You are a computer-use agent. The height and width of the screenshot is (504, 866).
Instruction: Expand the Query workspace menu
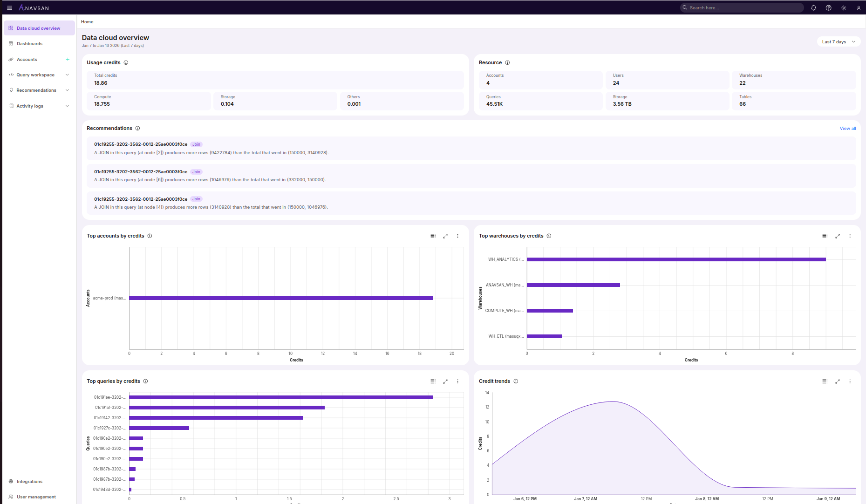pos(67,75)
